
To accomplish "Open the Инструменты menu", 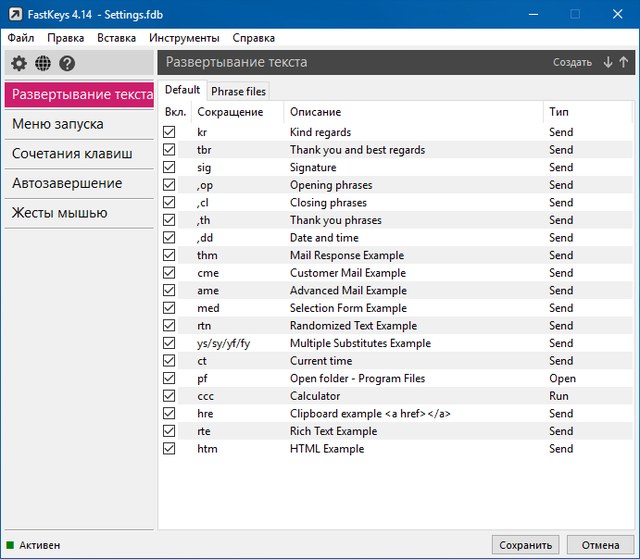I will tap(184, 38).
